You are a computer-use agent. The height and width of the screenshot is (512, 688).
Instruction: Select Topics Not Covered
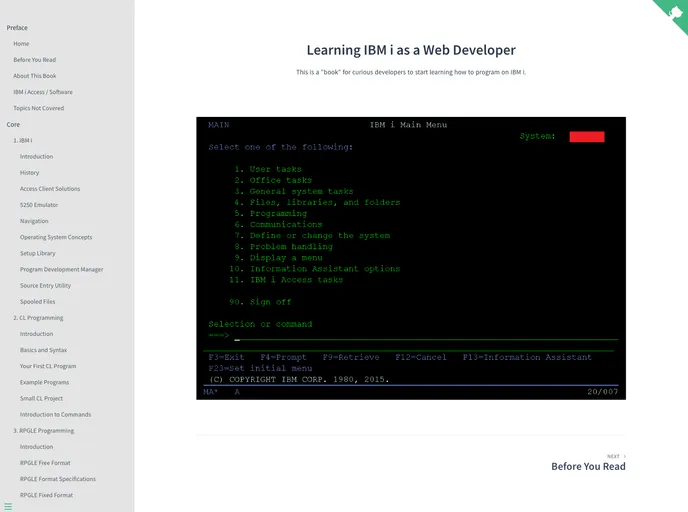(39, 108)
